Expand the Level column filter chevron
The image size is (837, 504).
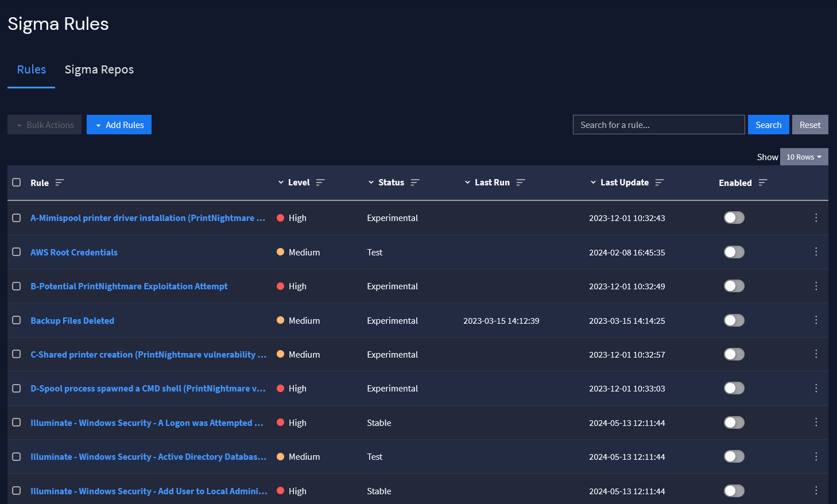pyautogui.click(x=281, y=183)
